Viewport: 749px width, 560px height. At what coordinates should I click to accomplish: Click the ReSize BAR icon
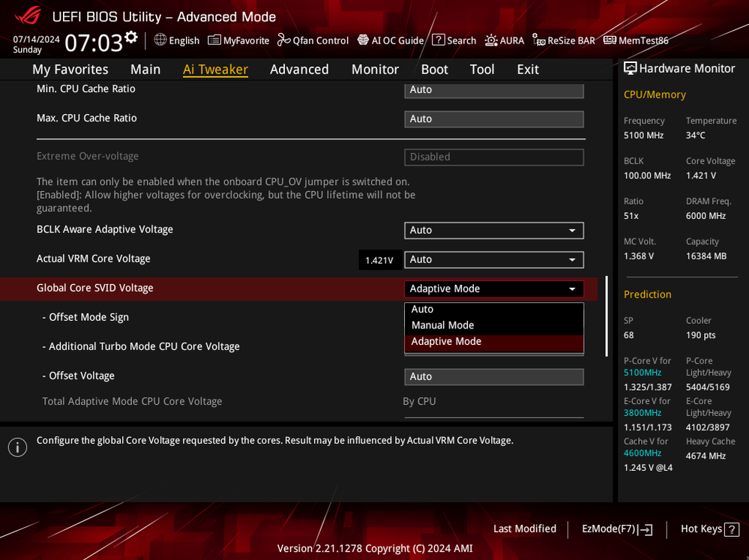tap(539, 40)
